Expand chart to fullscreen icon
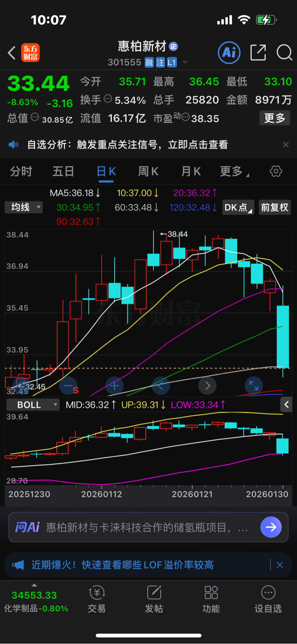Screen dimensions: 297x644 click(254, 386)
